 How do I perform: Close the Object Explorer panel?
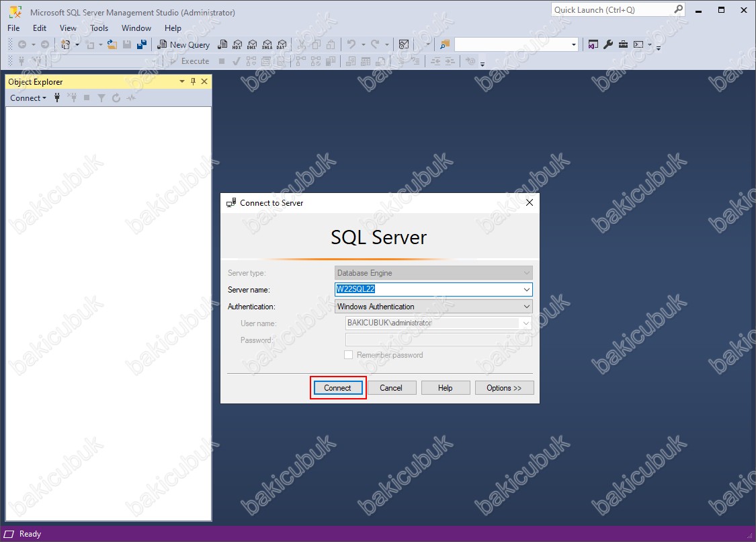point(204,81)
